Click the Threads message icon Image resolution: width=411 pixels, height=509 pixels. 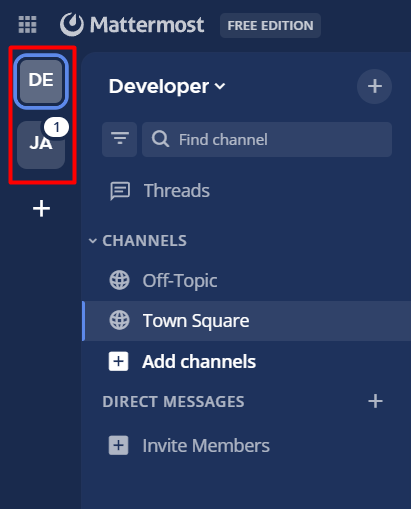[120, 191]
